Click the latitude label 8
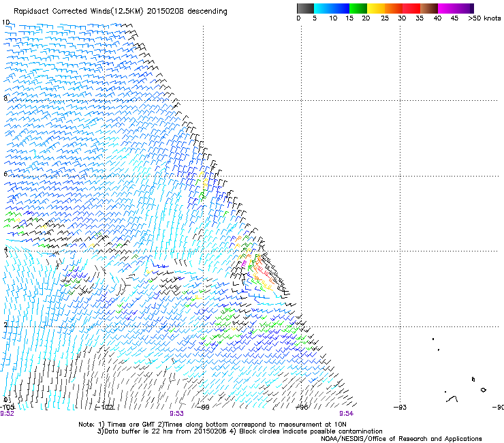The width and height of the screenshot is (504, 443). pos(5,98)
